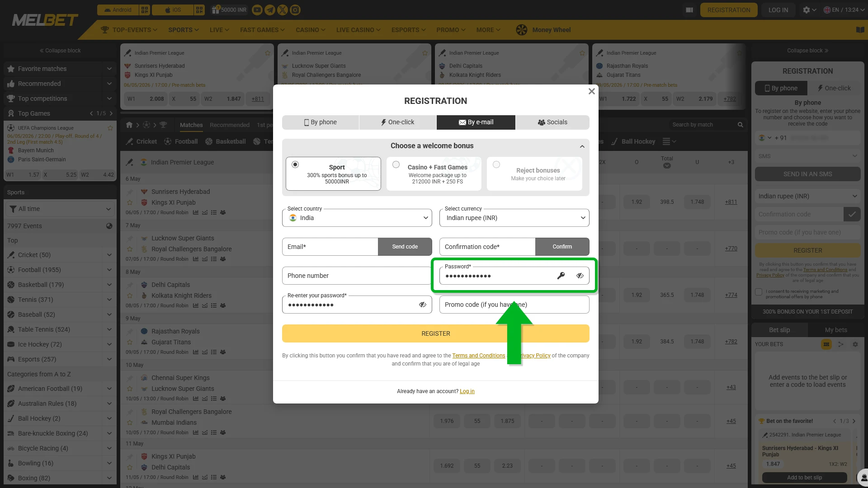Click the trophy icon in breadcrumb
This screenshot has height=488, width=868.
pyautogui.click(x=163, y=125)
